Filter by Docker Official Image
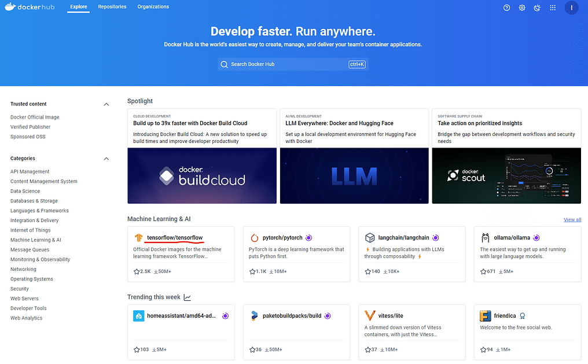Screen dimensions: 588x364 (35, 117)
